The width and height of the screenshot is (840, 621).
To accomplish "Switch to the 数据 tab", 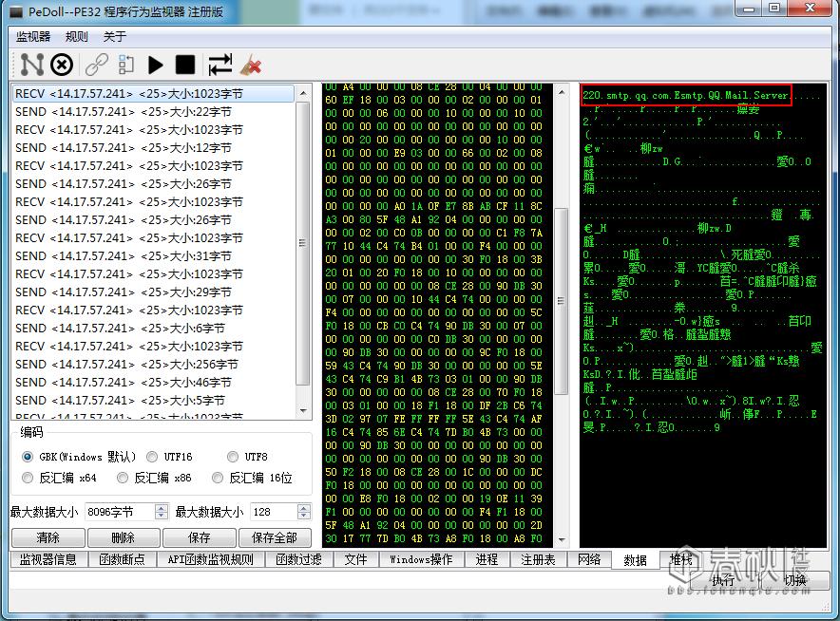I will [x=635, y=560].
